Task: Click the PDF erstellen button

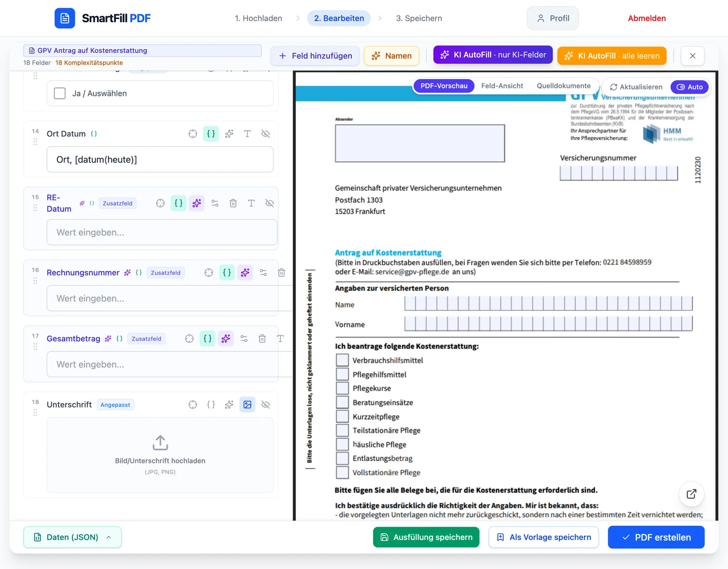Action: click(656, 537)
